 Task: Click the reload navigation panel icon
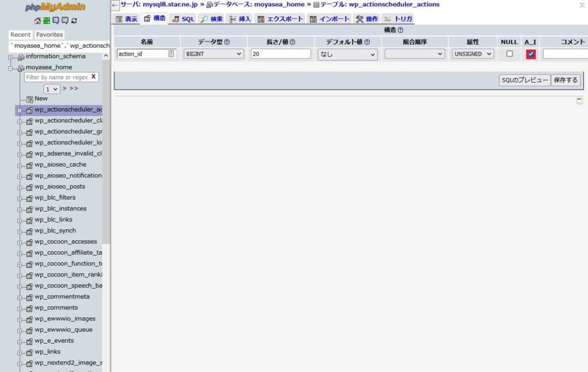[x=74, y=21]
